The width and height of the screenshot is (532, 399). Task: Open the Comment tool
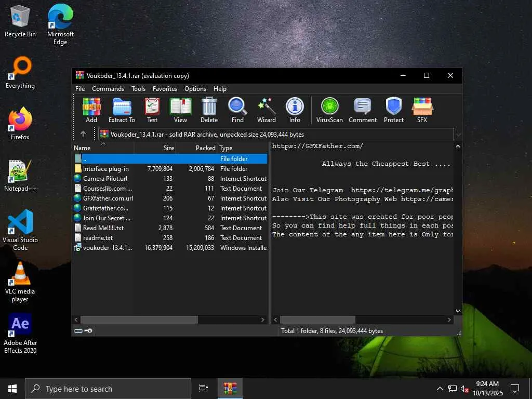click(363, 110)
